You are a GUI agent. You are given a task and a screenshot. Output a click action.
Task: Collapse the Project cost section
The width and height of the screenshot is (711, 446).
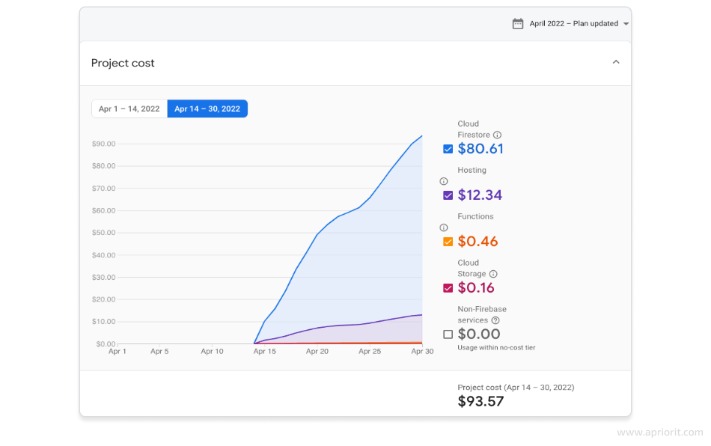pyautogui.click(x=616, y=62)
